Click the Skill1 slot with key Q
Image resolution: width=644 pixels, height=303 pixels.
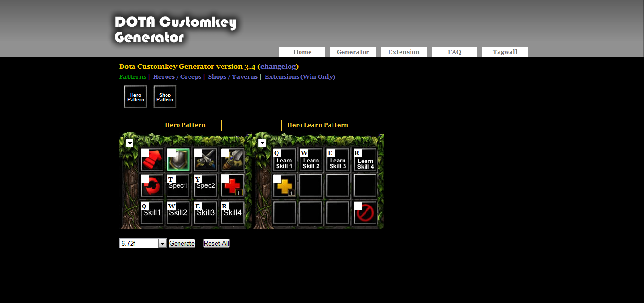[152, 213]
